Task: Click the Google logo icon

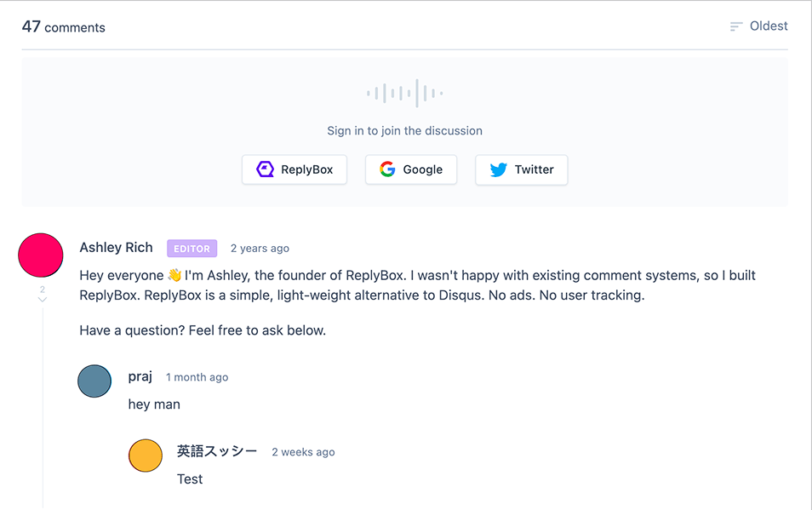Action: [x=387, y=169]
